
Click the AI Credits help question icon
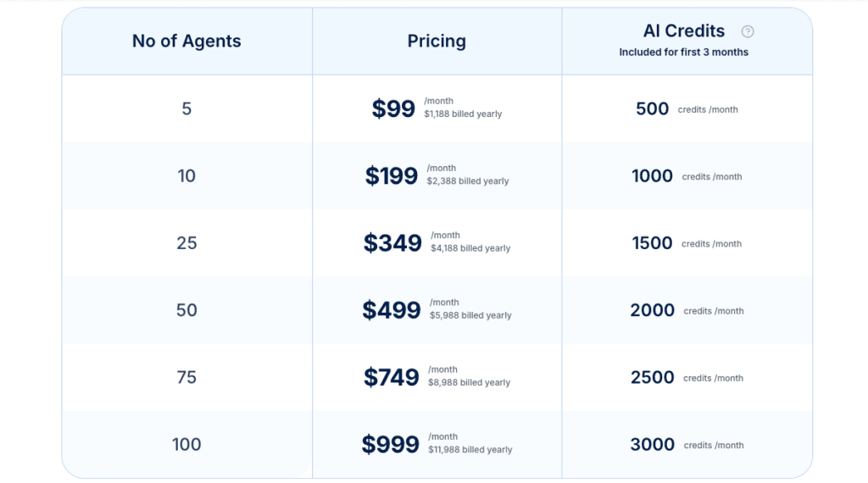748,31
